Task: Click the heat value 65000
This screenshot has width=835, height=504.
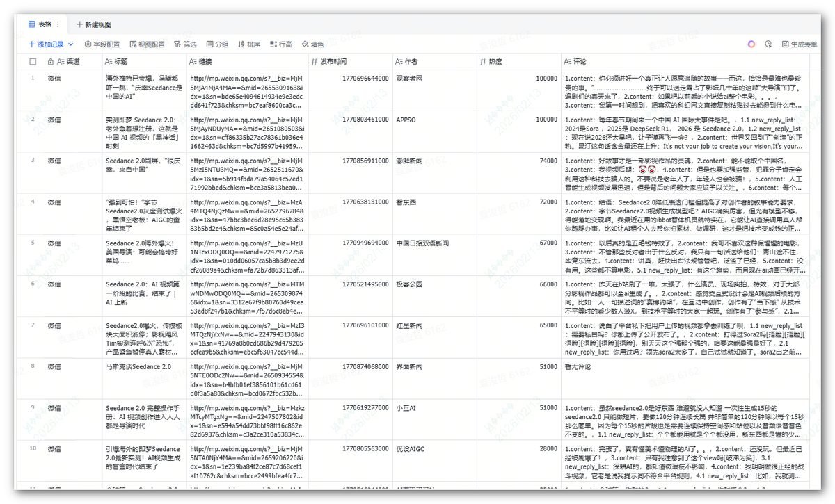Action: click(548, 325)
